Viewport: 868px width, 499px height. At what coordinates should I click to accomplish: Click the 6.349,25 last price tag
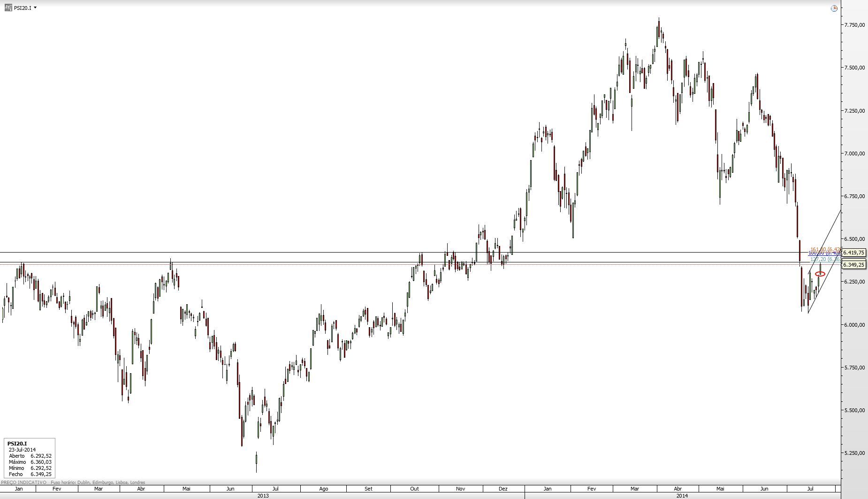pos(854,265)
